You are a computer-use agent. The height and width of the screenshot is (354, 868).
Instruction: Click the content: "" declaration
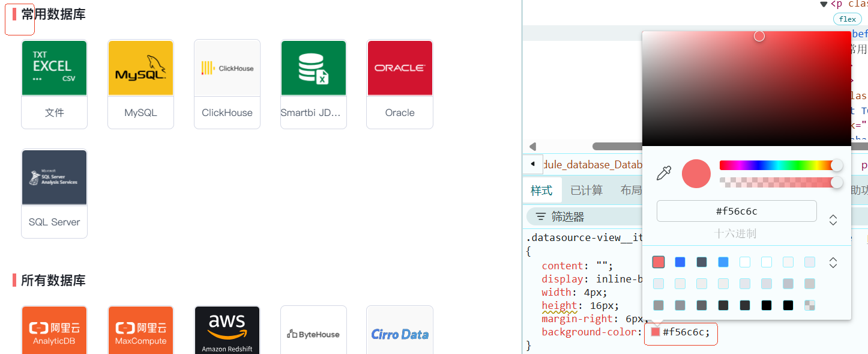point(577,266)
